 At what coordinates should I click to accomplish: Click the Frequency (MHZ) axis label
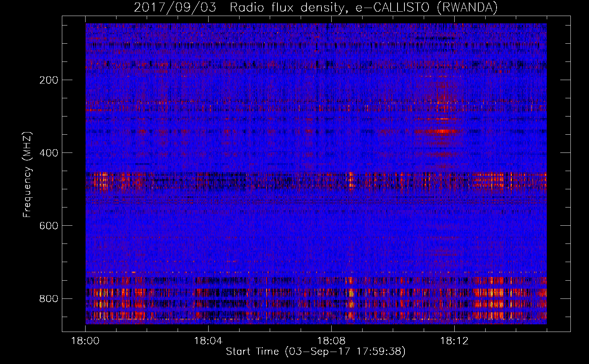pos(27,175)
